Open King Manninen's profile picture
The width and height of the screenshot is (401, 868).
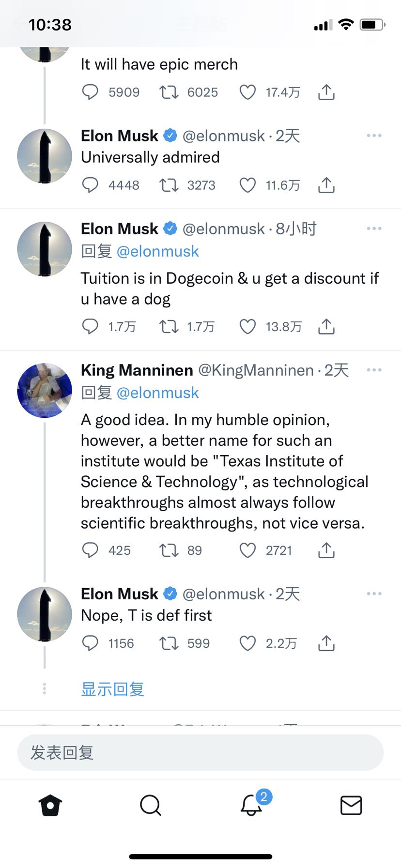45,390
